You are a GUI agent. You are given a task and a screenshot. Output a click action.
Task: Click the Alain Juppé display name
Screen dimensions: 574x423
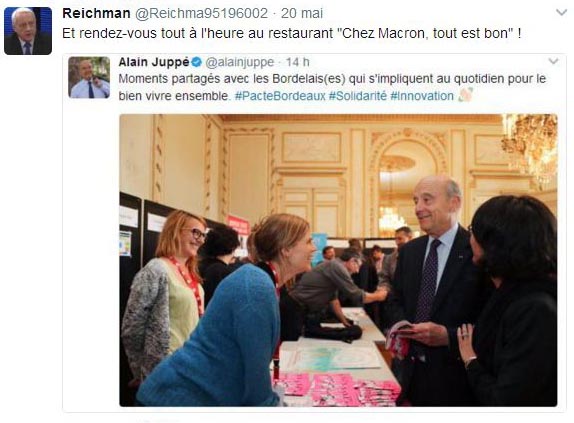[154, 62]
